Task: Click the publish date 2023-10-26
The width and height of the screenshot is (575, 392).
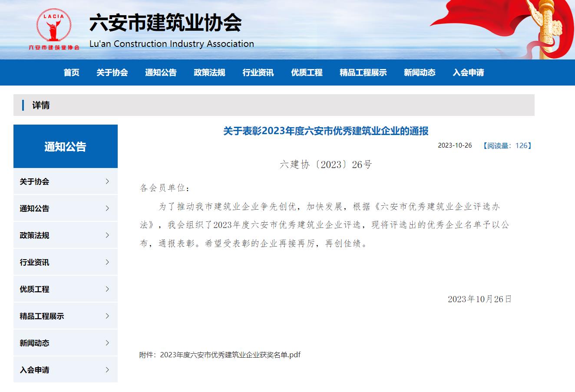Action: point(455,145)
